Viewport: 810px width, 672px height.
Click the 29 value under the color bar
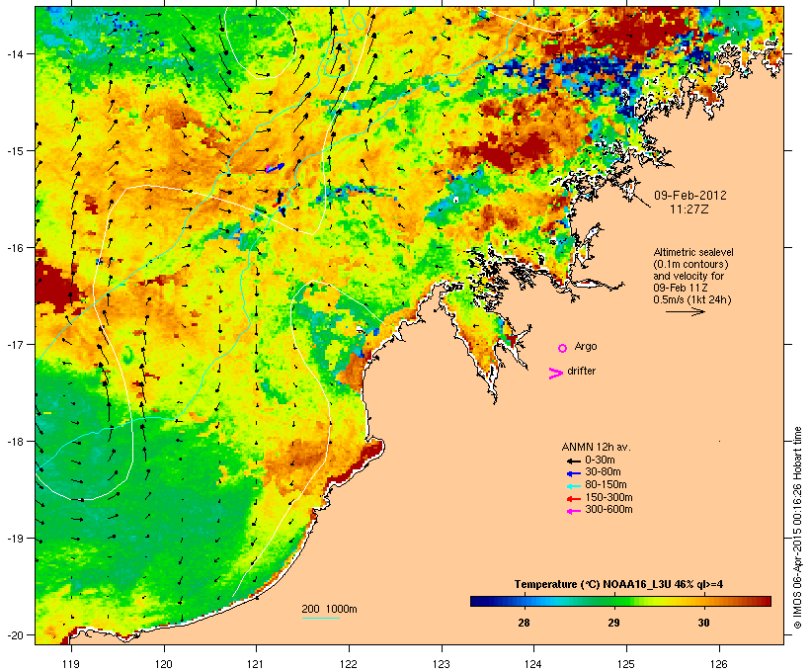coord(613,623)
